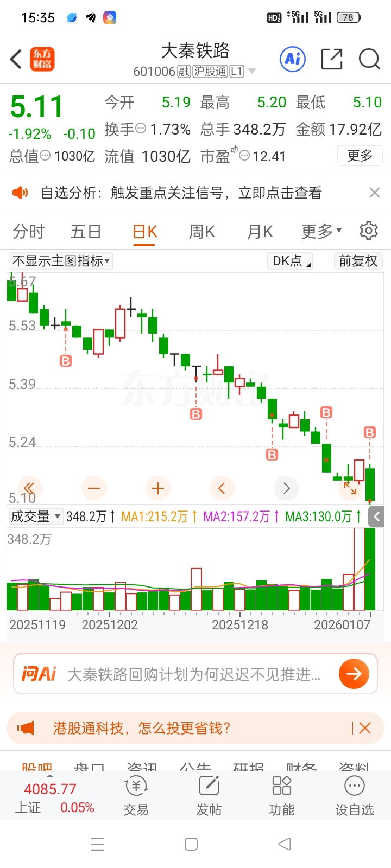Tap the promotion megaphone icon
The width and height of the screenshot is (391, 868).
click(x=26, y=728)
